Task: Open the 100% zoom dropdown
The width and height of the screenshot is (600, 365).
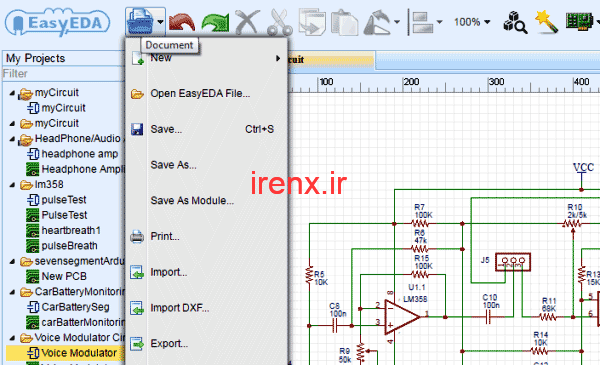Action: 472,22
